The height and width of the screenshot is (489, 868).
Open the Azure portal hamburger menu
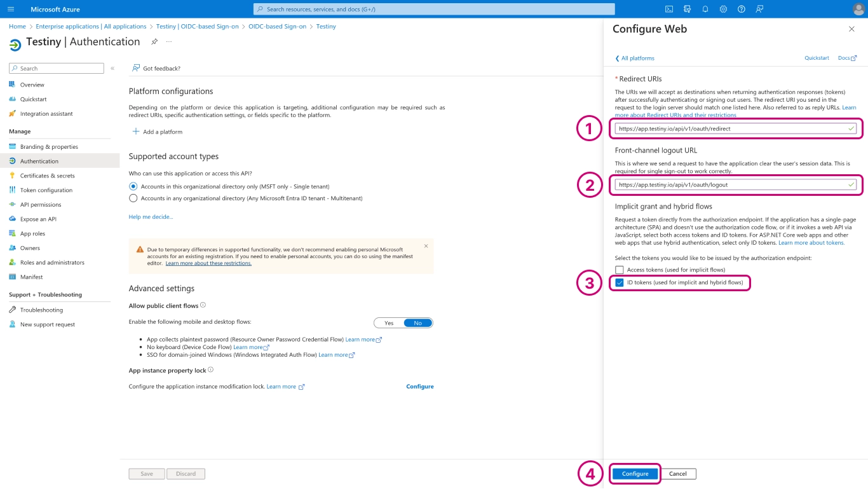click(x=10, y=10)
